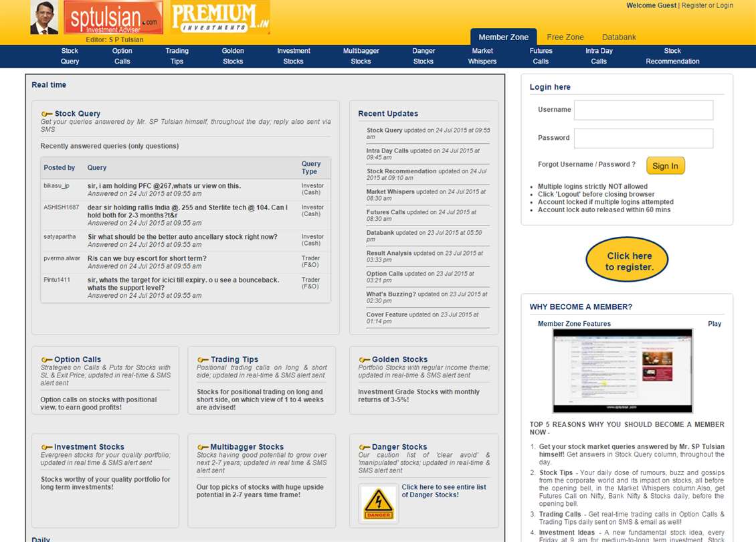Focus the Password input field
Image resolution: width=756 pixels, height=542 pixels.
(644, 139)
